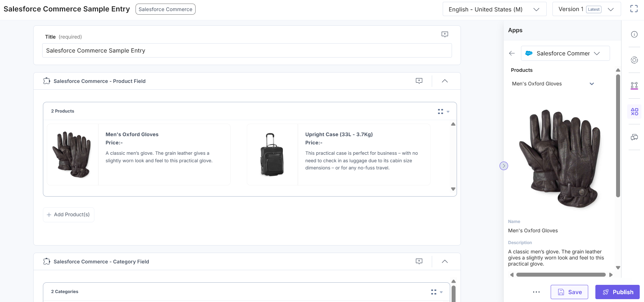This screenshot has height=302, width=644.
Task: Open the entry information icon in sidebar
Action: pyautogui.click(x=634, y=34)
